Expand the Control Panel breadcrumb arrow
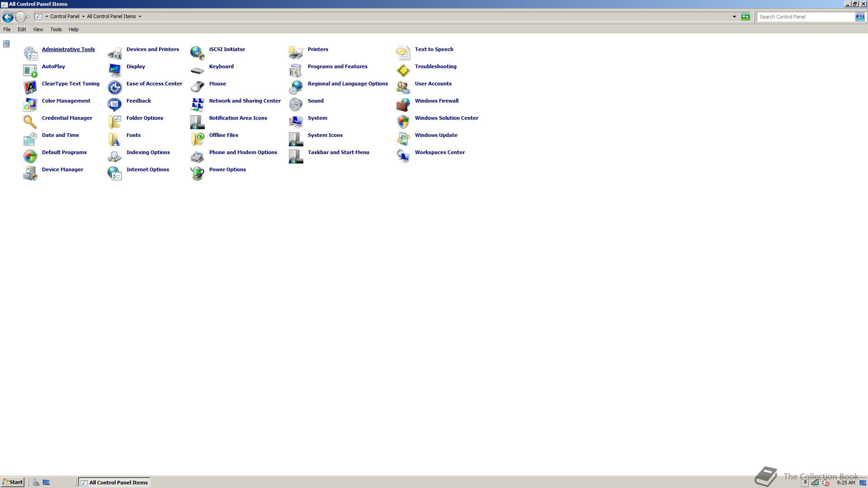 tap(83, 17)
